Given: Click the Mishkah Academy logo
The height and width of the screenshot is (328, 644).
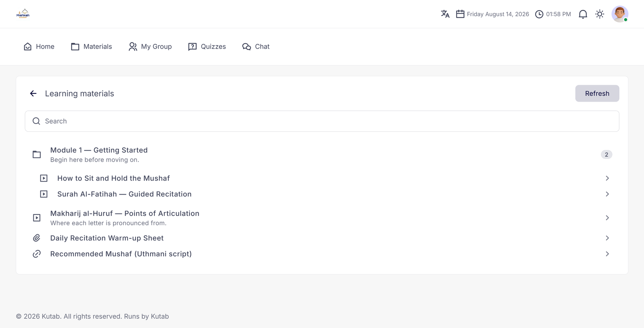Looking at the screenshot, I should (23, 14).
